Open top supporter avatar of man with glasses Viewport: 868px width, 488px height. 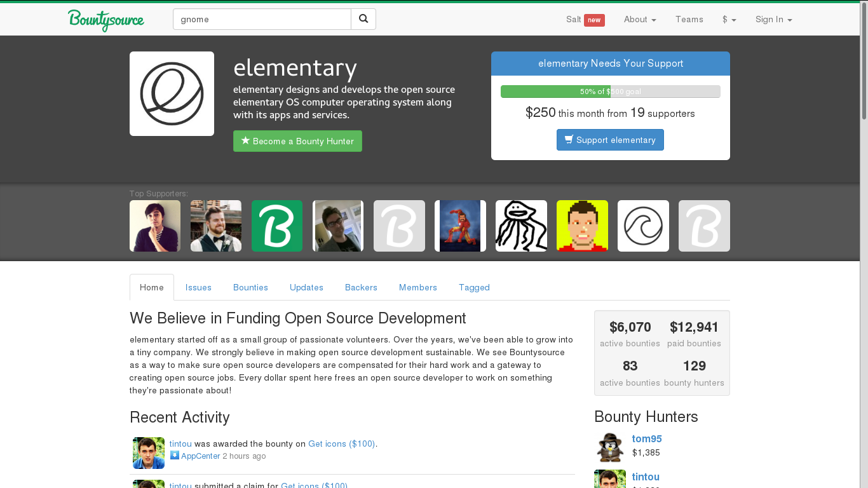pyautogui.click(x=338, y=226)
